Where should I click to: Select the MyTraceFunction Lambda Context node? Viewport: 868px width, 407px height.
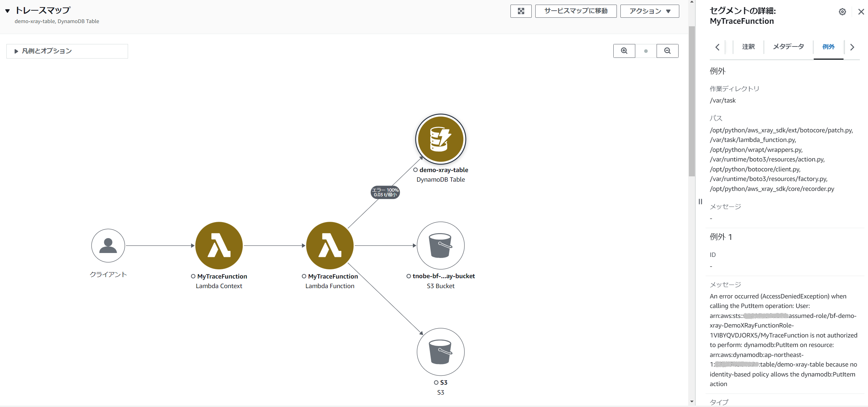pos(219,246)
